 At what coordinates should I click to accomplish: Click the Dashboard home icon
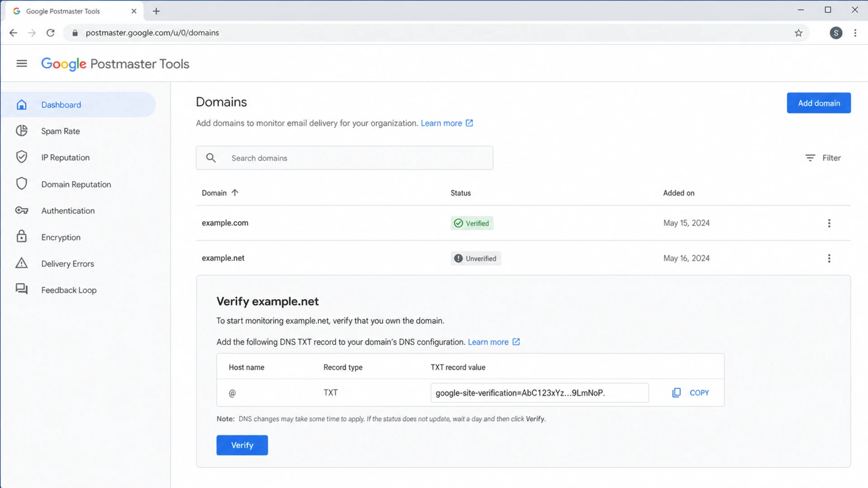(x=22, y=105)
